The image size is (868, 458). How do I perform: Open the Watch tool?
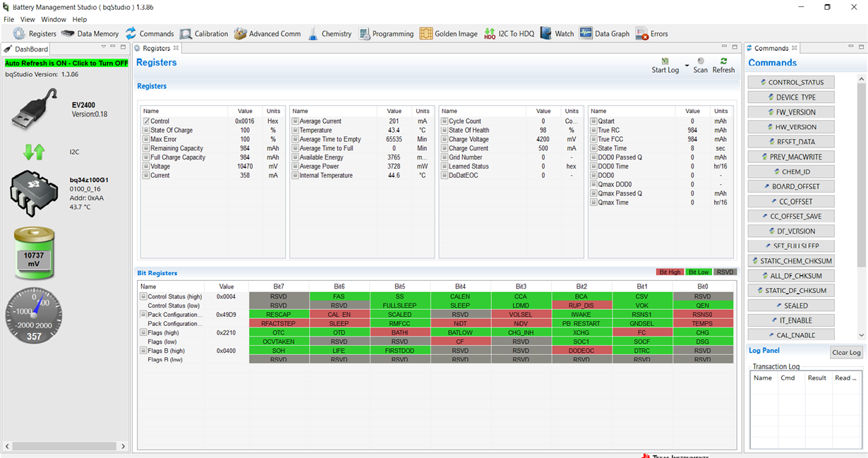click(x=557, y=34)
